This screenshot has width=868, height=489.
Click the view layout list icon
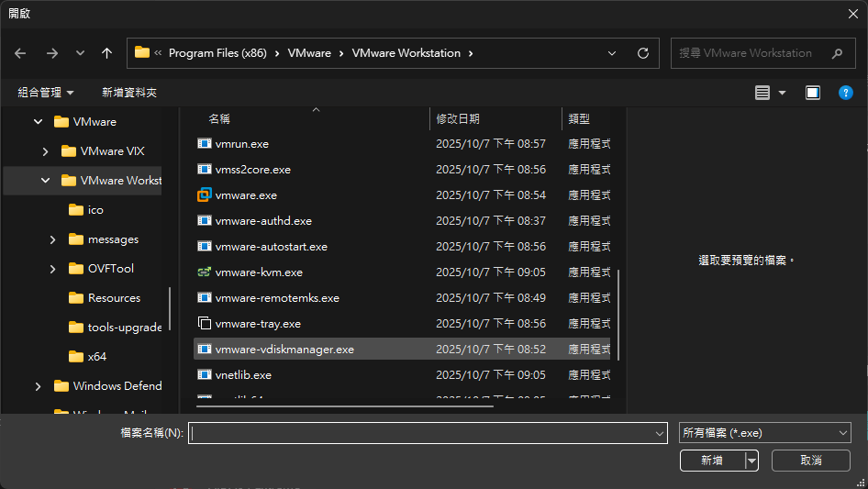point(762,93)
